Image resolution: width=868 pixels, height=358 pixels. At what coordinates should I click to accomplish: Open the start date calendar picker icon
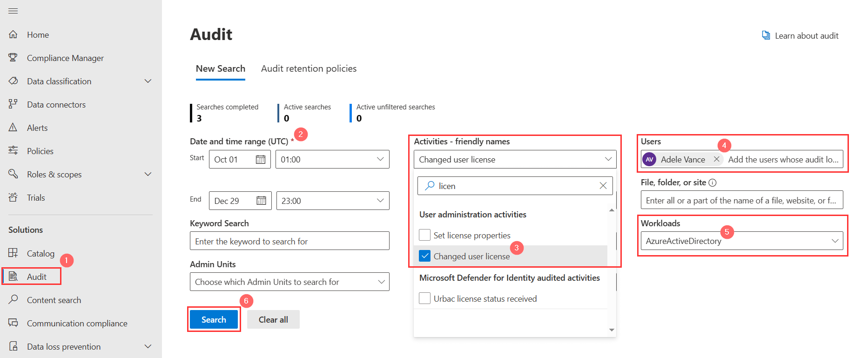pyautogui.click(x=261, y=160)
